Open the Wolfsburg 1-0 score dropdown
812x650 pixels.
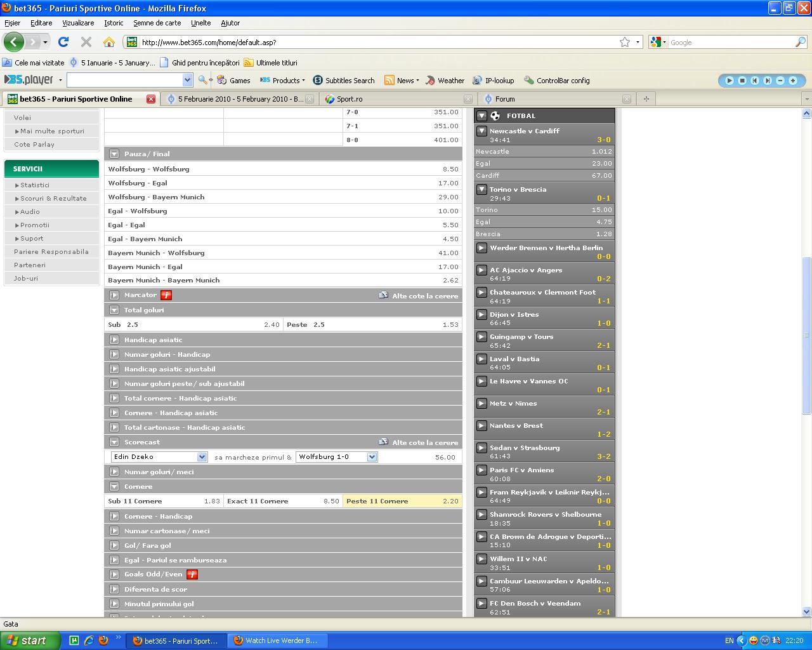click(x=337, y=457)
